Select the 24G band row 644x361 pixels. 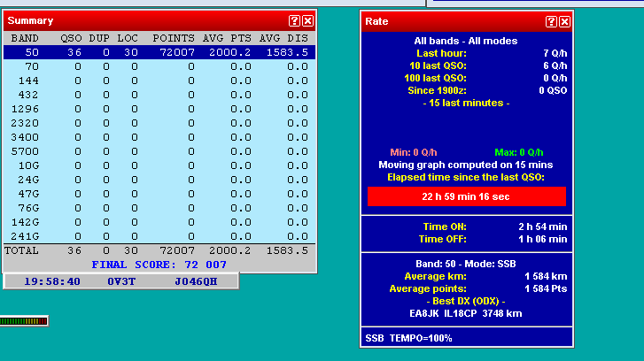159,180
